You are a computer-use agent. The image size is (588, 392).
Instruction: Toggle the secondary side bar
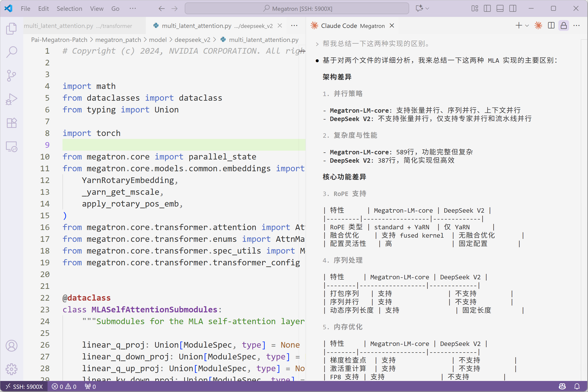tap(513, 9)
